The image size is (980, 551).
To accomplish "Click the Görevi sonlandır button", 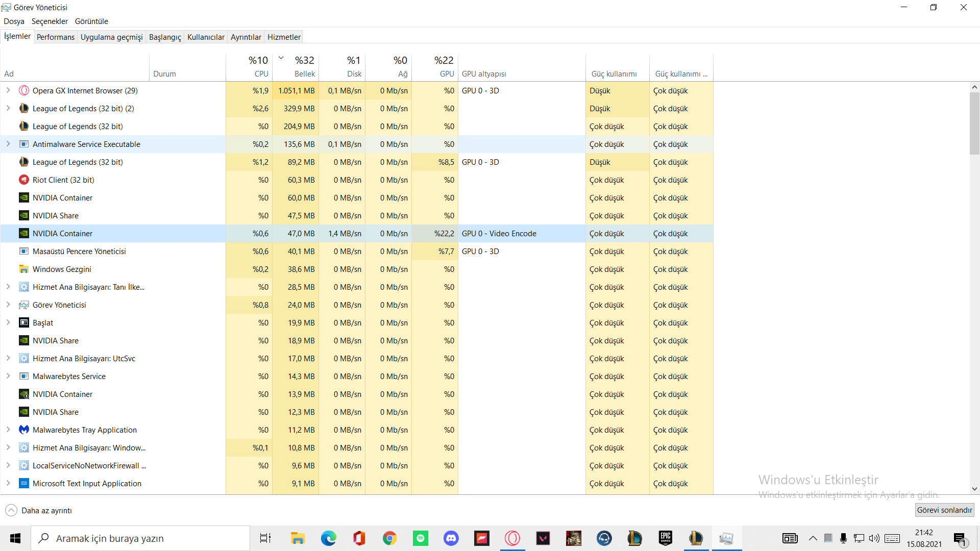I will click(944, 510).
